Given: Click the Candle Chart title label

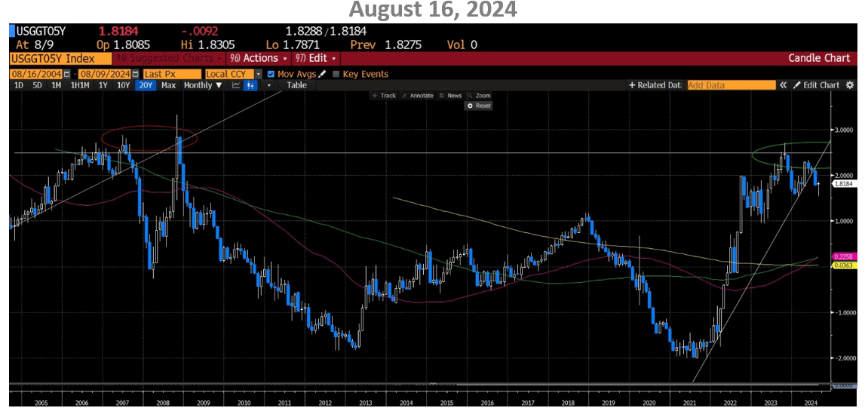Looking at the screenshot, I should 819,58.
